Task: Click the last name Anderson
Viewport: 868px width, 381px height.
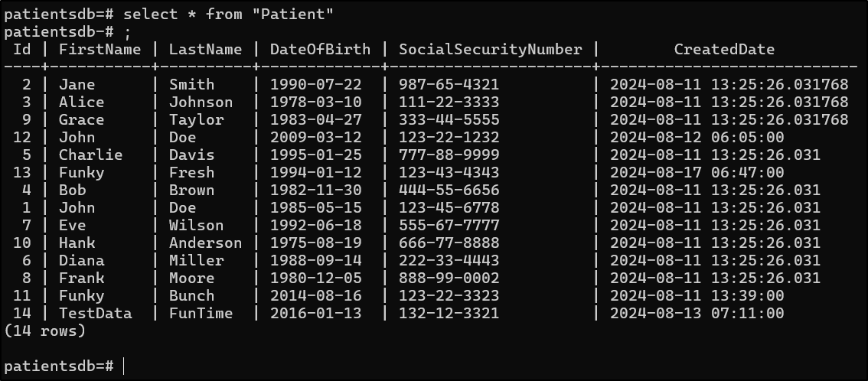Action: coord(205,243)
